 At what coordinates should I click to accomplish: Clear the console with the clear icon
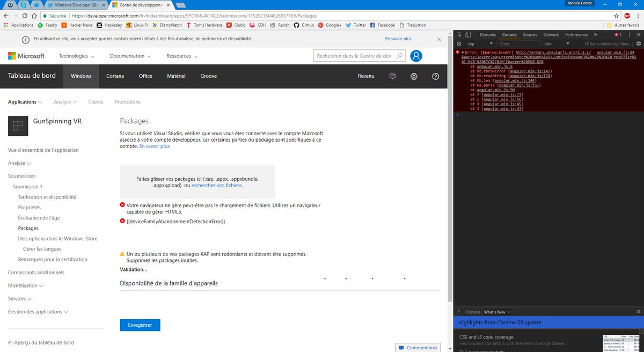(x=459, y=43)
